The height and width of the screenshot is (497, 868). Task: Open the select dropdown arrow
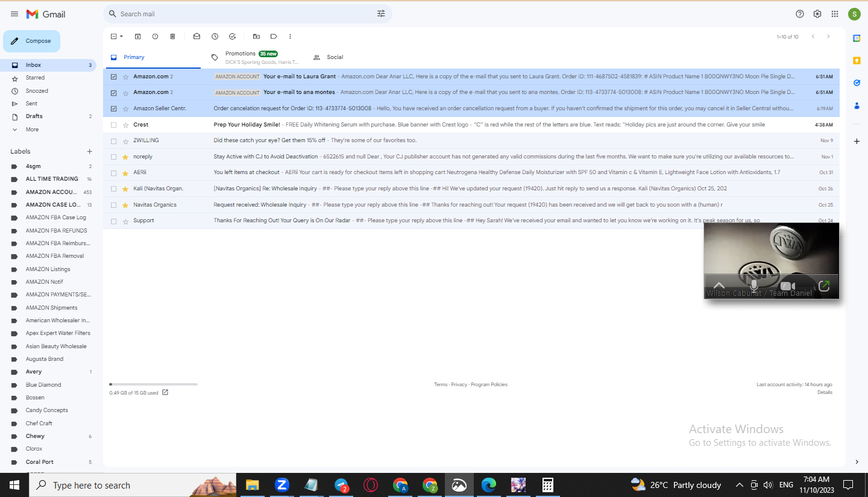[121, 37]
